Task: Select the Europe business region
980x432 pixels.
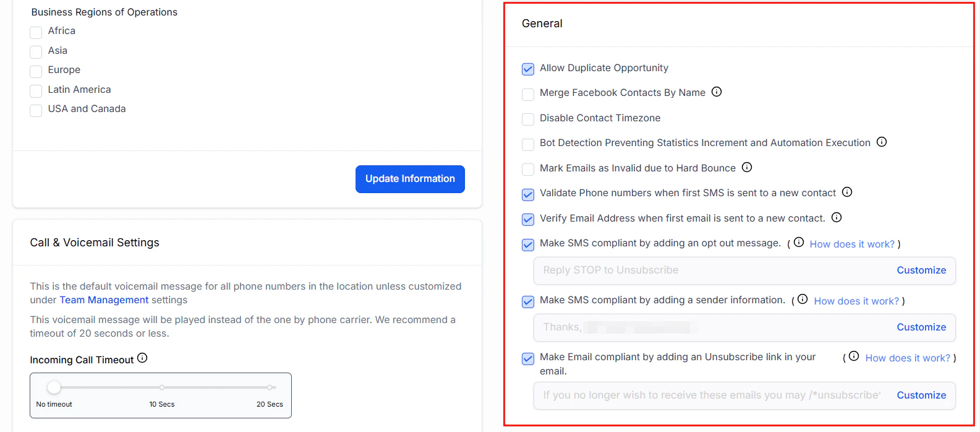Action: tap(35, 71)
